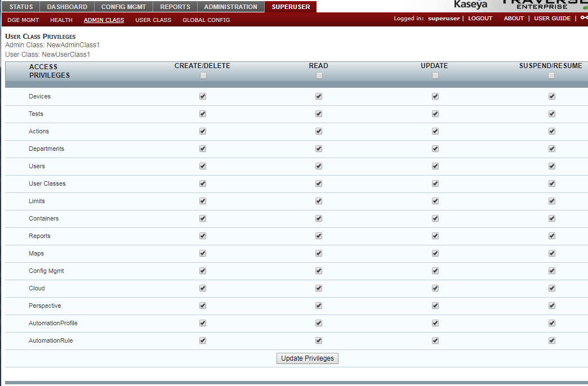Uncheck Read privilege for Cloud
The height and width of the screenshot is (386, 588).
pyautogui.click(x=319, y=288)
